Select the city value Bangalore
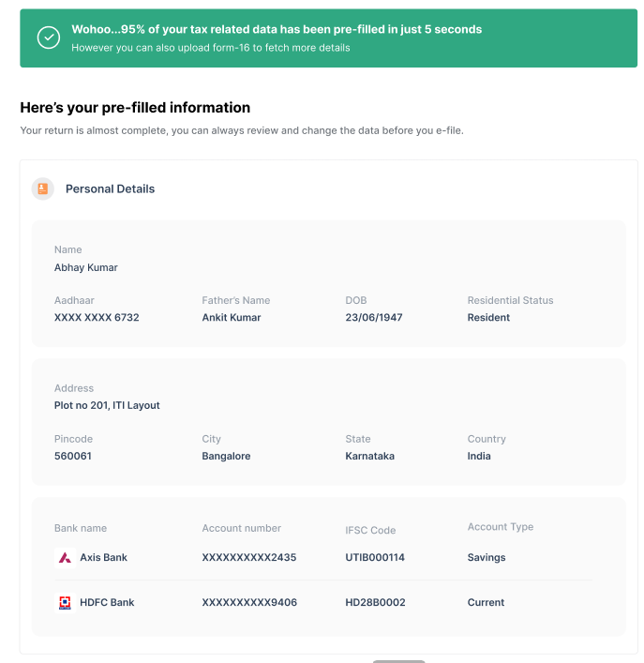Image resolution: width=644 pixels, height=663 pixels. [x=226, y=457]
